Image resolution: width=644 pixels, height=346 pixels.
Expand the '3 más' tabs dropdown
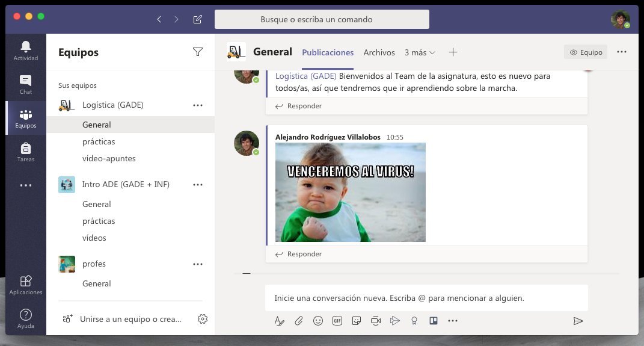pos(420,52)
